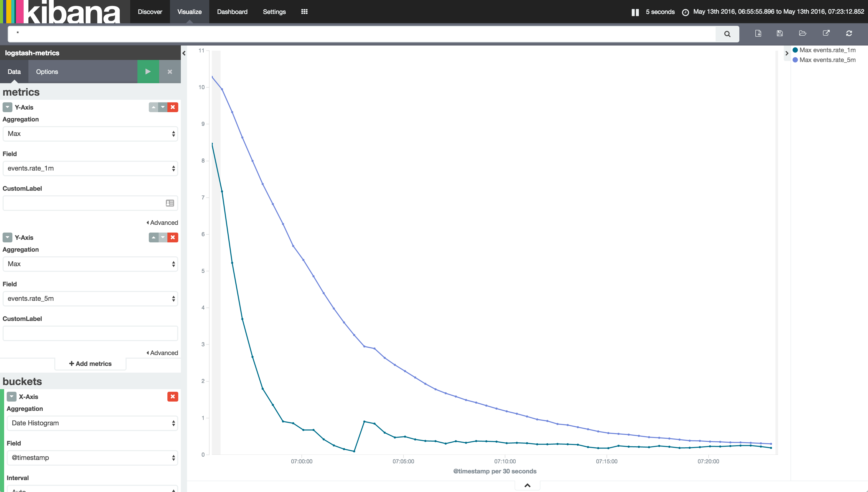This screenshot has width=868, height=492.
Task: Move the second Y-Axis metric up
Action: tap(153, 237)
